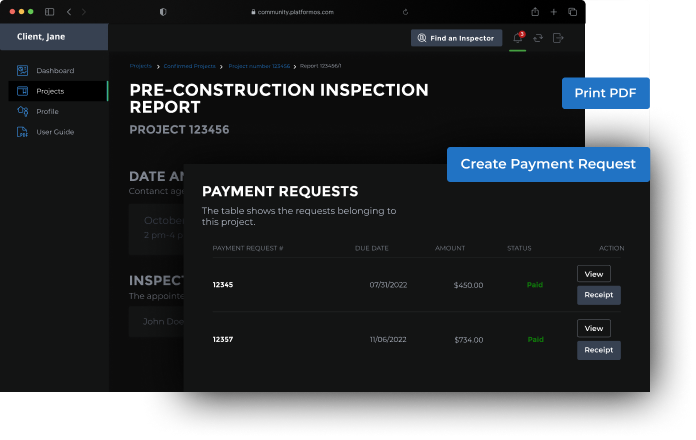Click the User Guide PDF icon
The height and width of the screenshot is (440, 696).
tap(23, 132)
